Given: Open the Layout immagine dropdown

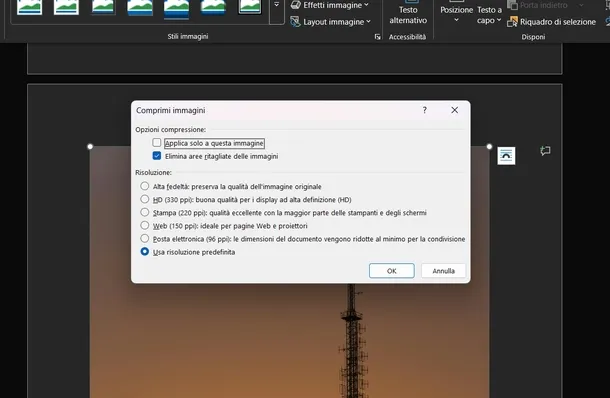Looking at the screenshot, I should click(331, 22).
